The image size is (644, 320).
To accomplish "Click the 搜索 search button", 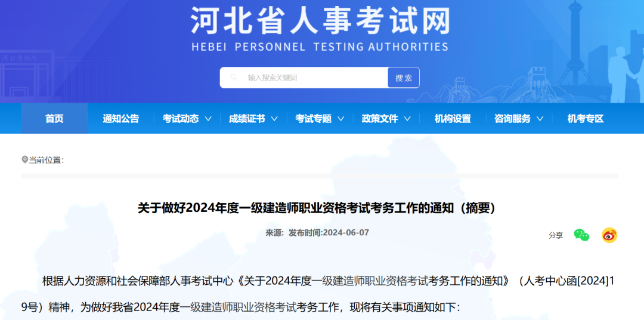I will click(404, 78).
